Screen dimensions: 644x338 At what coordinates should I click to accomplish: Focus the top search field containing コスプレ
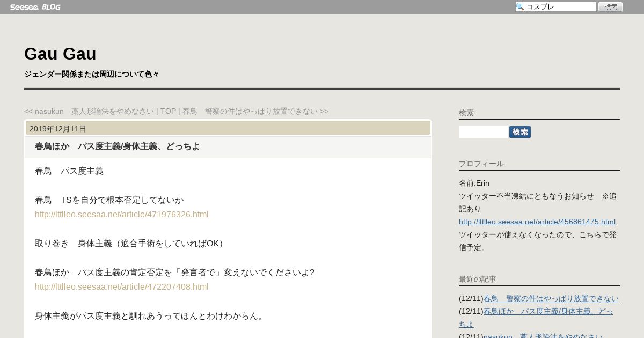pyautogui.click(x=556, y=7)
